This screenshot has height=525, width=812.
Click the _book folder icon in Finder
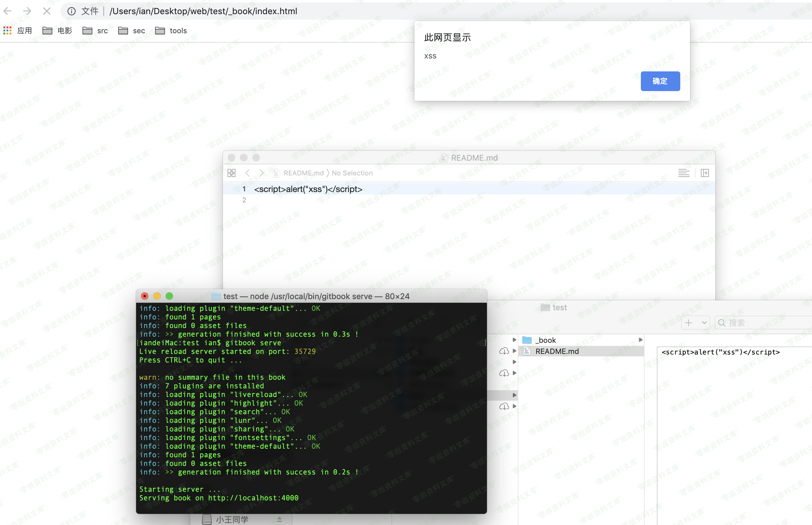pyautogui.click(x=527, y=340)
